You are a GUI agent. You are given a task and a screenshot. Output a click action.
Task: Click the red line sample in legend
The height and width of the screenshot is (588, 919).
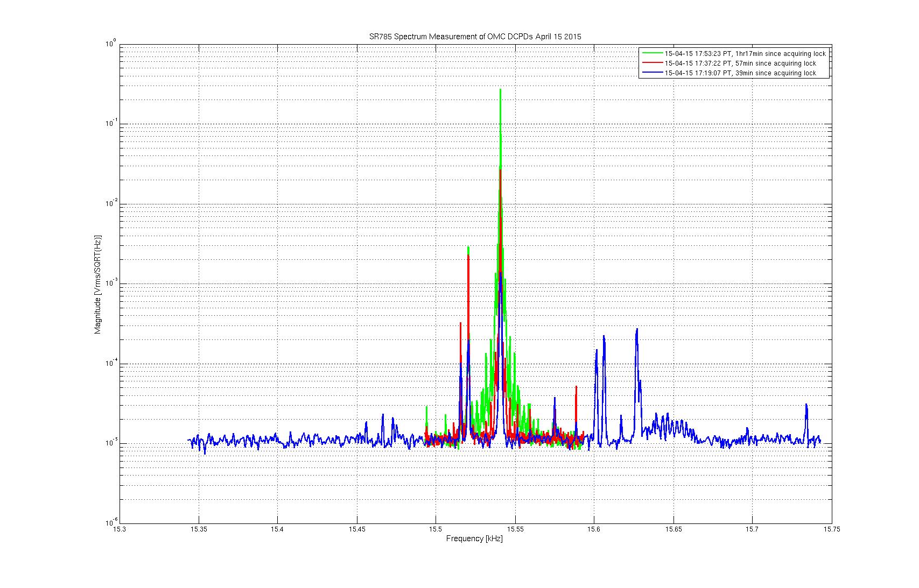652,63
